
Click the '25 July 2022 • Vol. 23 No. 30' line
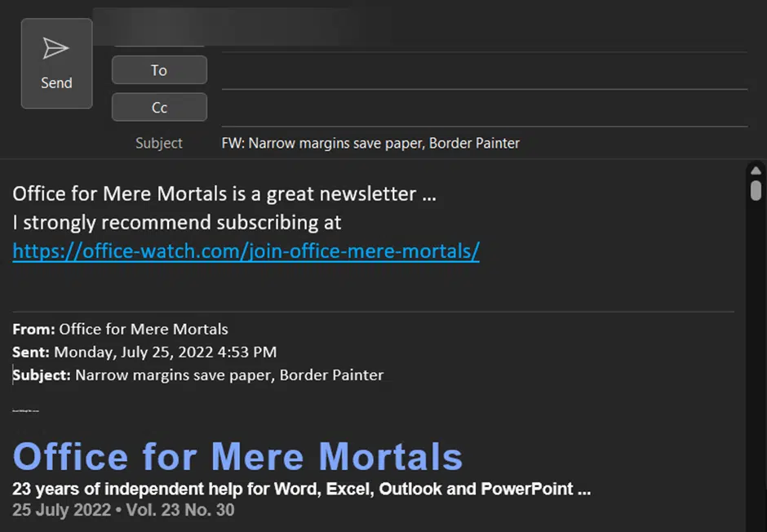(x=123, y=510)
